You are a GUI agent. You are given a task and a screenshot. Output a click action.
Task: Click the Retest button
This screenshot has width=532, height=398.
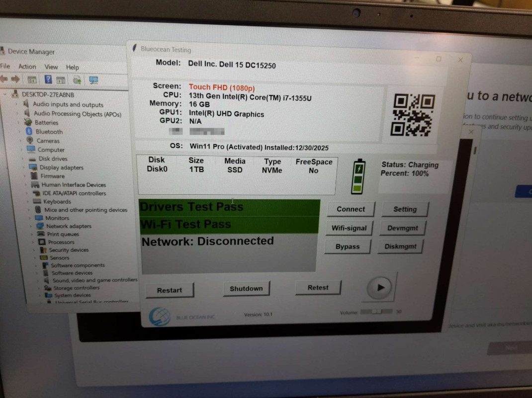pyautogui.click(x=318, y=288)
